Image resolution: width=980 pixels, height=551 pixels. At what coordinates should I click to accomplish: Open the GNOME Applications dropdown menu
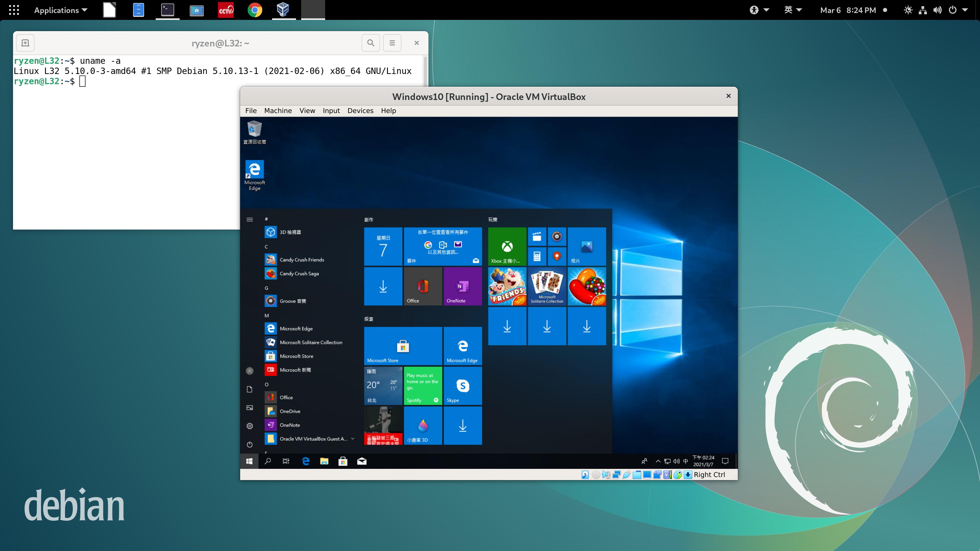point(61,10)
